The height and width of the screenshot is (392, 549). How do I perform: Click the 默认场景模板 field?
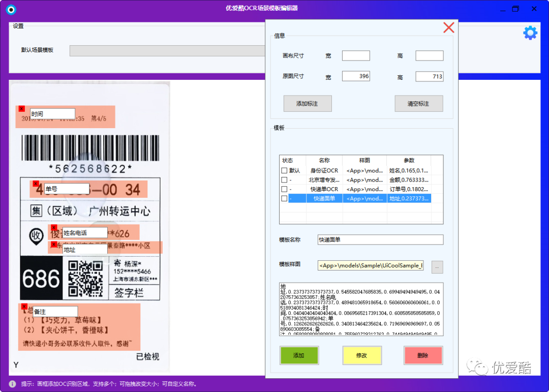click(167, 51)
